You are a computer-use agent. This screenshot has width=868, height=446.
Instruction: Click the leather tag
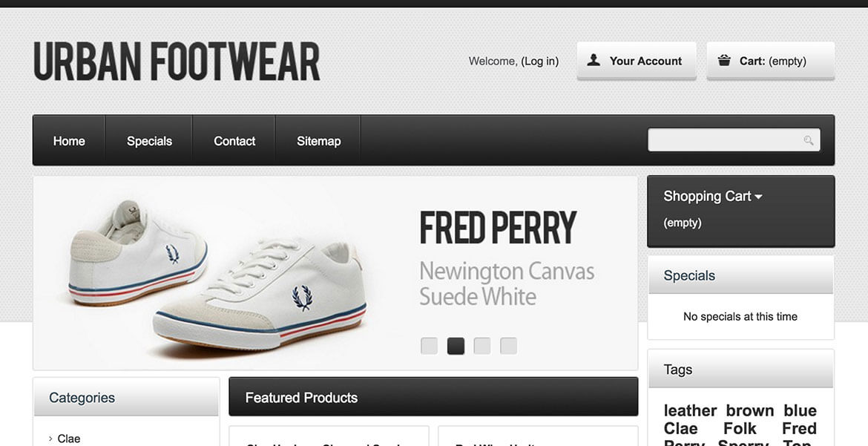point(690,410)
